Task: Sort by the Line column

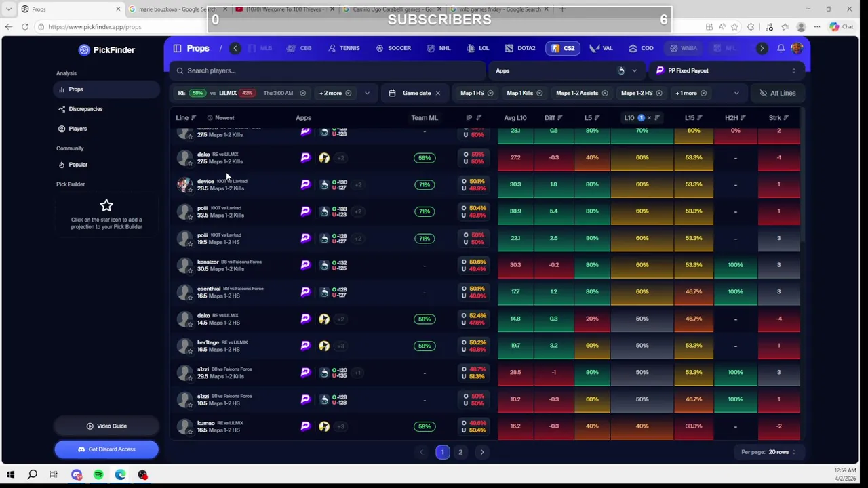Action: click(x=186, y=118)
